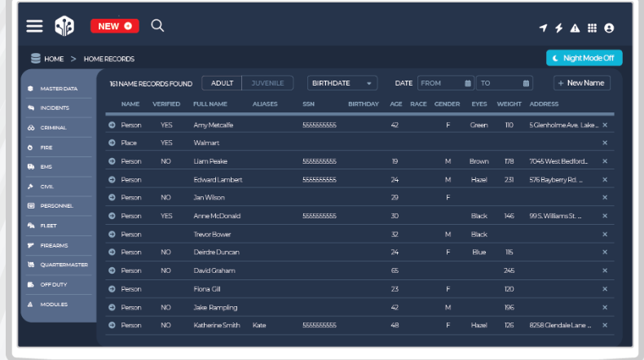Screen dimensions: 644x360
Task: Click Amy Metcalfe address cell
Action: tap(563, 125)
